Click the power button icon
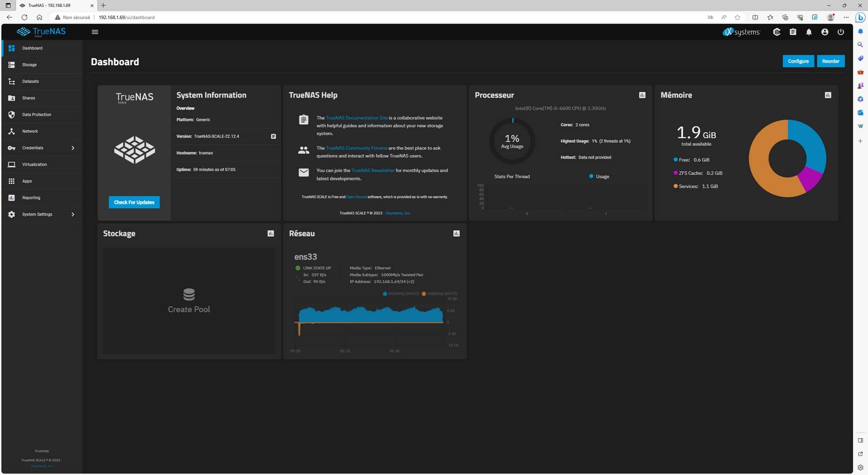The height and width of the screenshot is (475, 868). (x=840, y=32)
